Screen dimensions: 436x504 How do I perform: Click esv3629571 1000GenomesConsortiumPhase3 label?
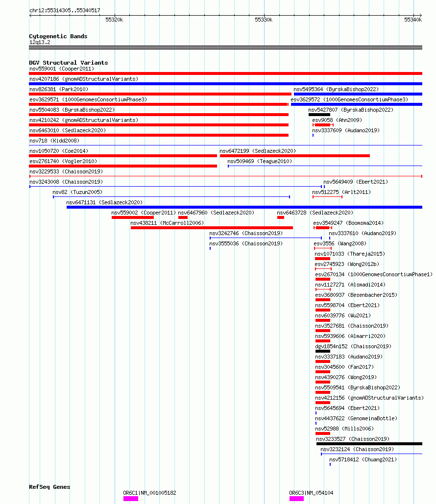(88, 99)
